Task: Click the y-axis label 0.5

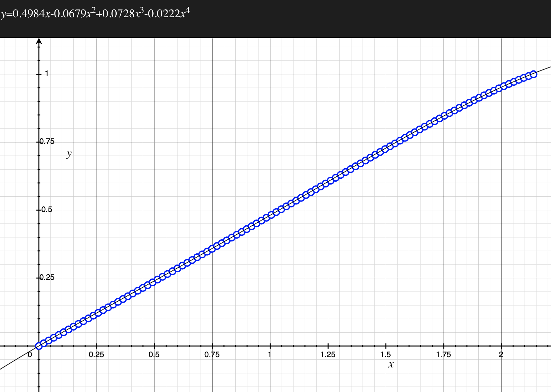Action: pos(47,210)
